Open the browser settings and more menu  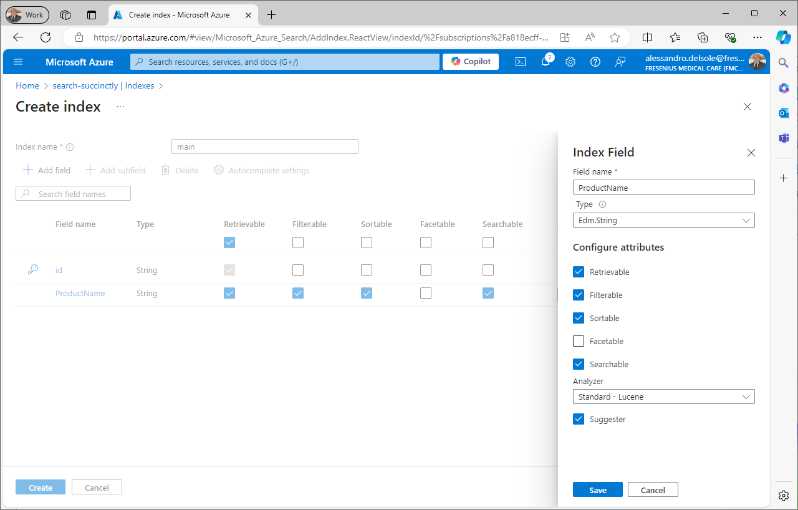[757, 37]
